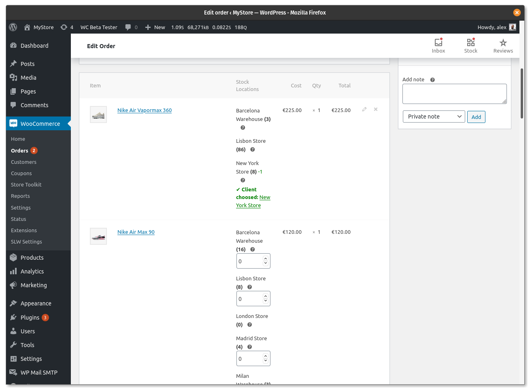Click the WordPress logo in admin bar
Image resolution: width=532 pixels, height=392 pixels.
(13, 27)
